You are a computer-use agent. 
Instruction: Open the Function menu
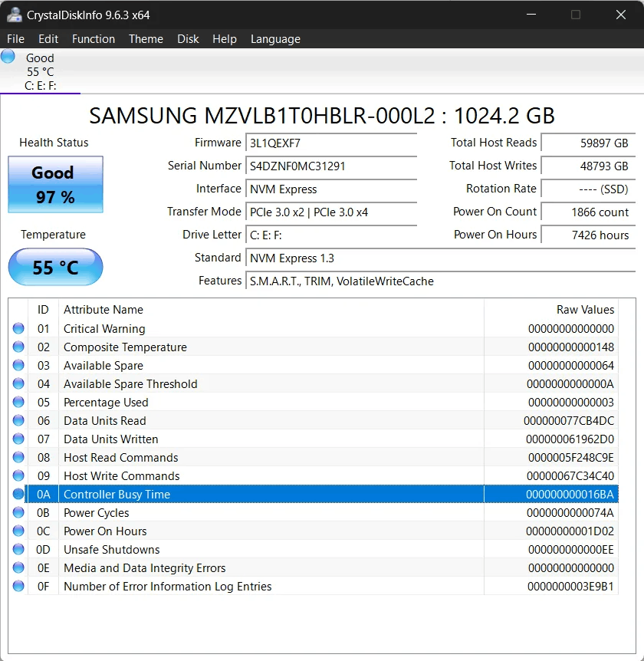pyautogui.click(x=94, y=39)
